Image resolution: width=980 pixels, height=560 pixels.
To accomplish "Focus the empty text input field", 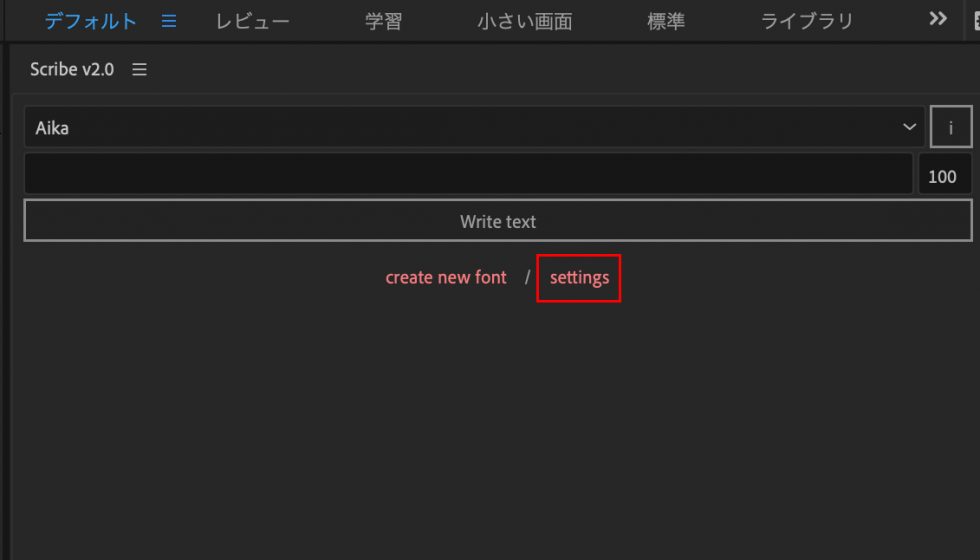I will 469,174.
